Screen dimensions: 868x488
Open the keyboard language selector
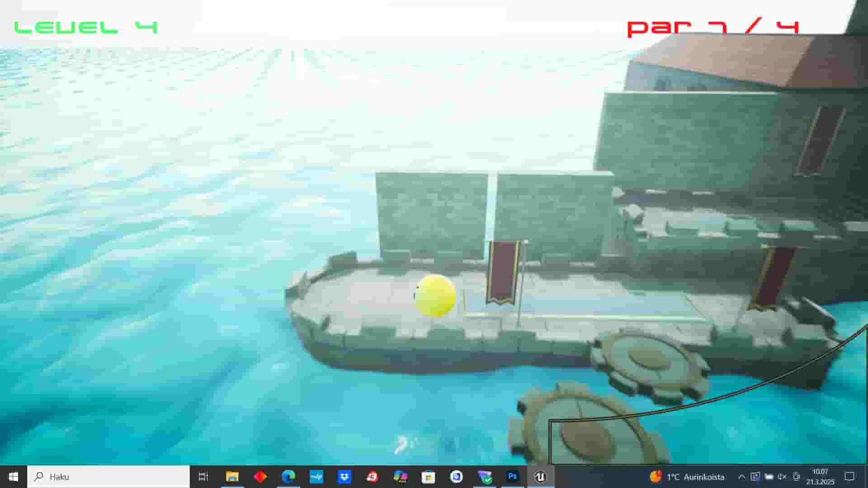(769, 477)
